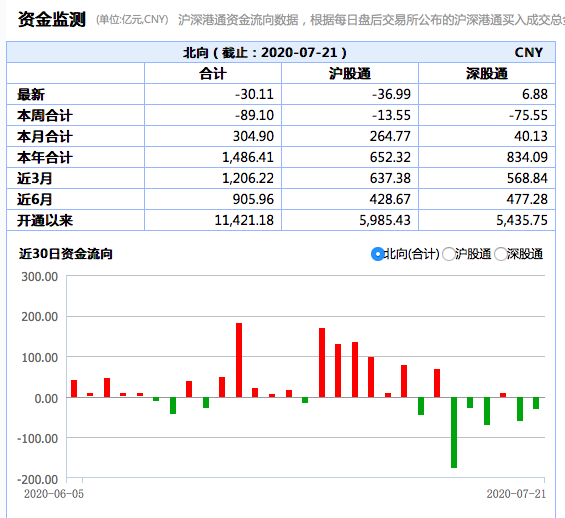
Task: Select the 深股通 radio button
Action: (501, 254)
